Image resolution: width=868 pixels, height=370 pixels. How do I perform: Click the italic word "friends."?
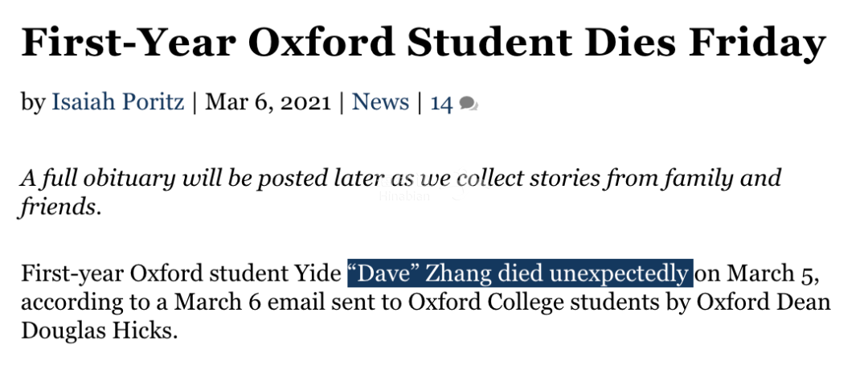point(61,208)
